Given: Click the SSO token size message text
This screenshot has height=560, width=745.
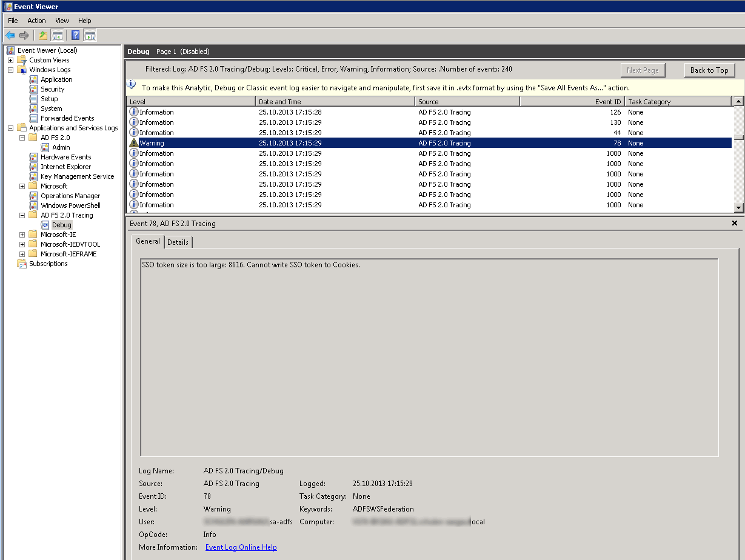Looking at the screenshot, I should pyautogui.click(x=251, y=265).
